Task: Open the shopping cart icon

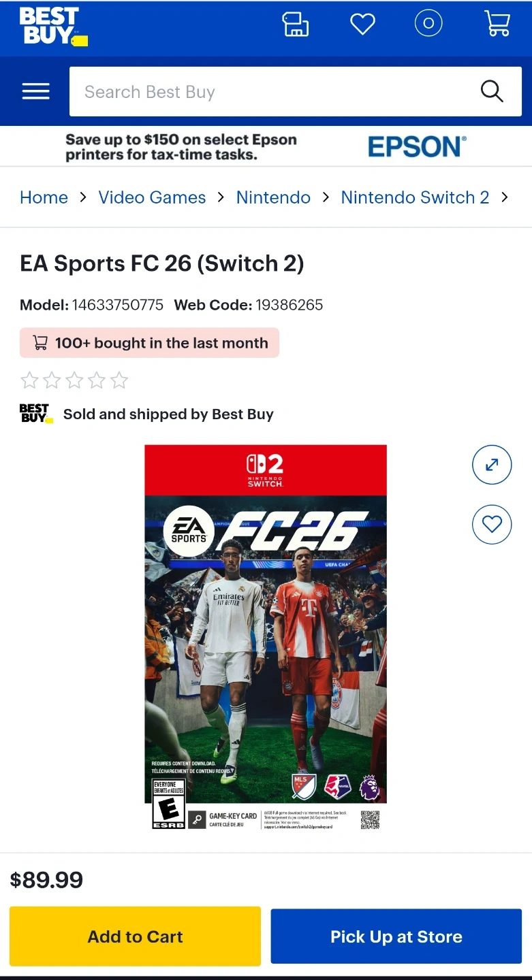Action: click(497, 24)
